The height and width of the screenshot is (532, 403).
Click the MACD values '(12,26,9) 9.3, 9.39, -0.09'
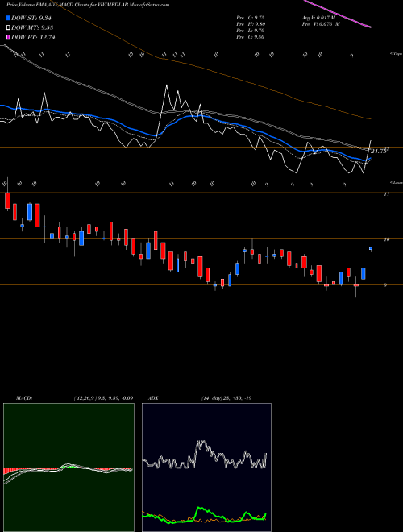103,398
